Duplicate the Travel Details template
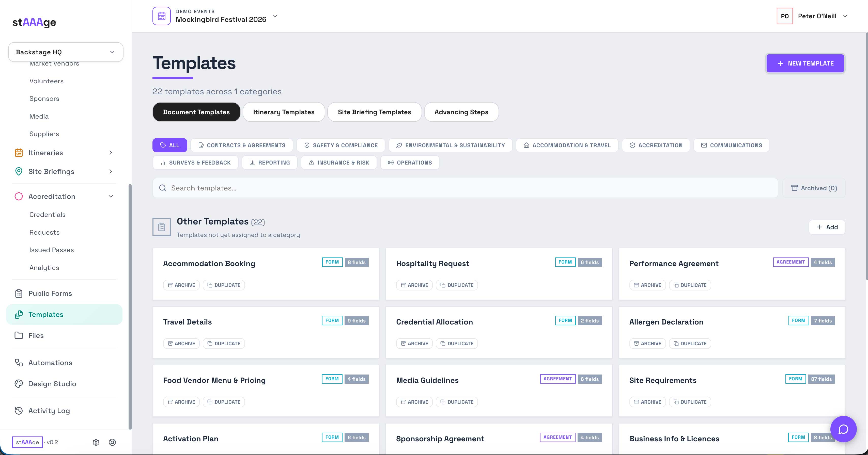This screenshot has width=868, height=455. [x=224, y=344]
